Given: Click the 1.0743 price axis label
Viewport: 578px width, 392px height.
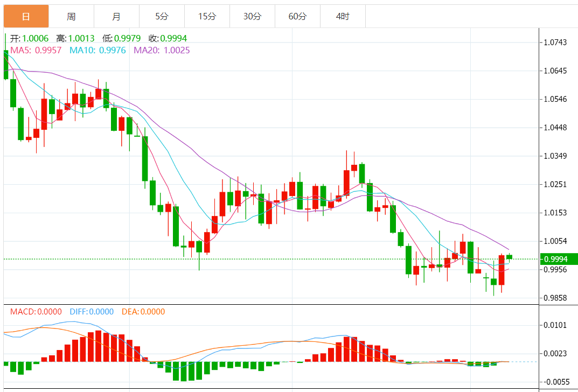Looking at the screenshot, I should pos(555,43).
